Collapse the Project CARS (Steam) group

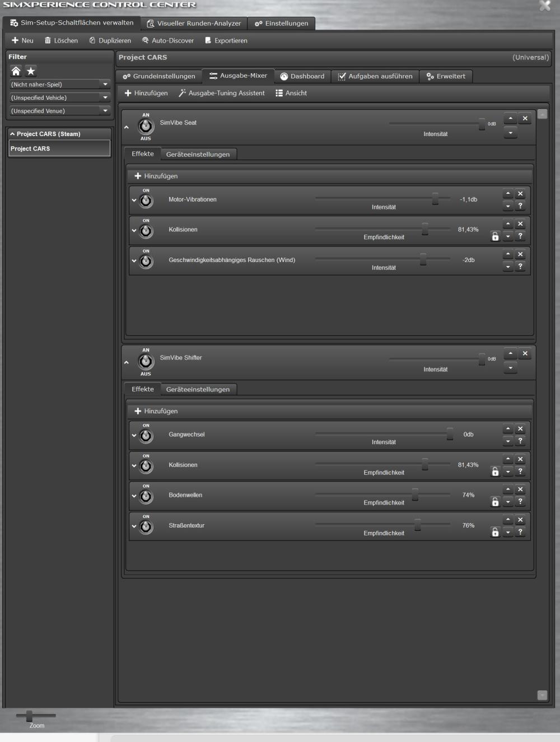coord(12,134)
